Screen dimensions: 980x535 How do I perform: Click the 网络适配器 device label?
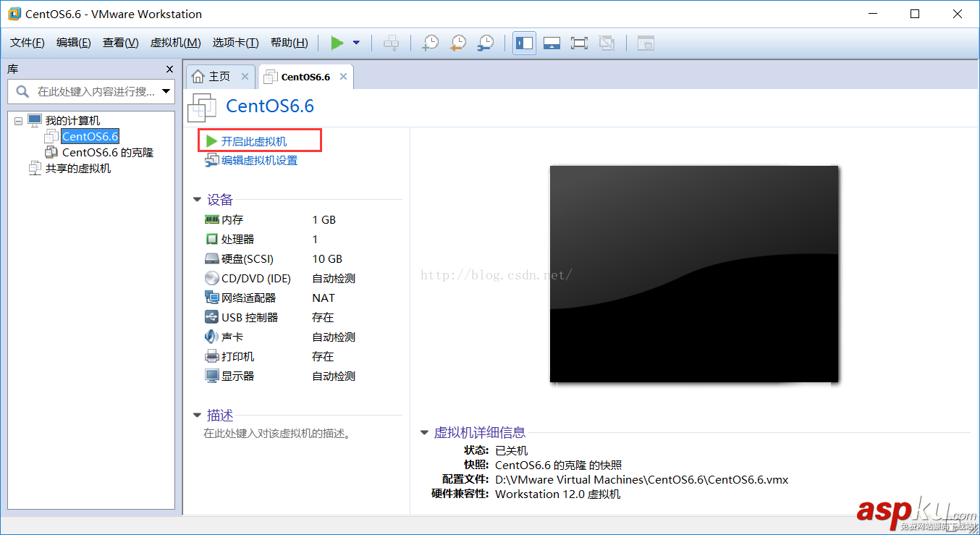click(x=248, y=298)
